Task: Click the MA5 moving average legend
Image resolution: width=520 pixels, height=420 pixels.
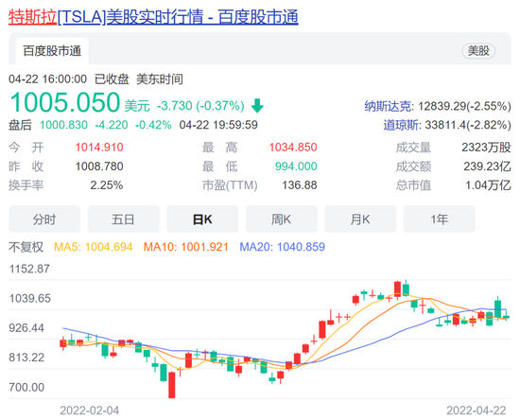Action: point(94,247)
